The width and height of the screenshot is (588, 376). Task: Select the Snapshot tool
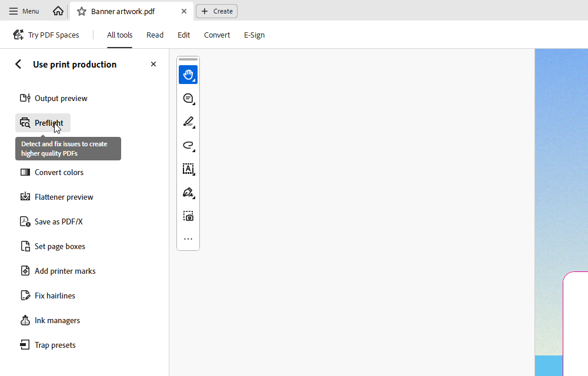pyautogui.click(x=188, y=216)
